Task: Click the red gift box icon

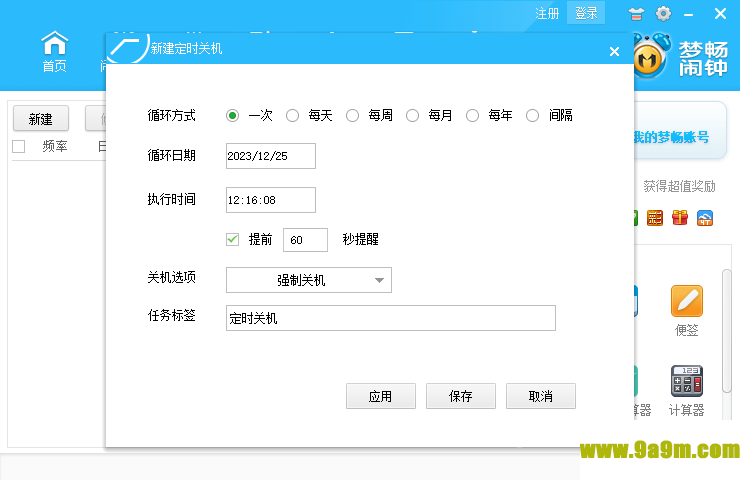Action: (x=680, y=218)
